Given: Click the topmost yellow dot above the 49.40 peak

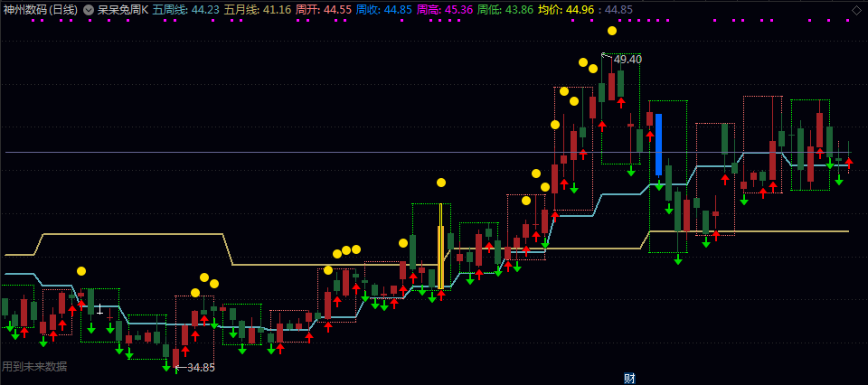Looking at the screenshot, I should coord(612,31).
